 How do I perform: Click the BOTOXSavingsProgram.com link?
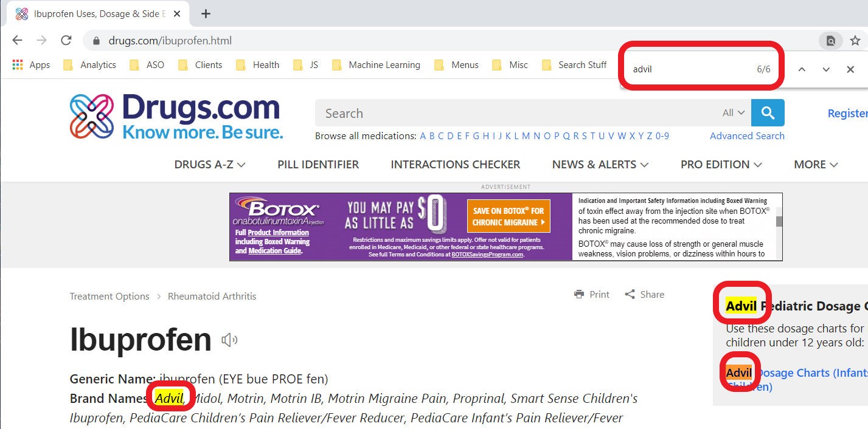487,255
